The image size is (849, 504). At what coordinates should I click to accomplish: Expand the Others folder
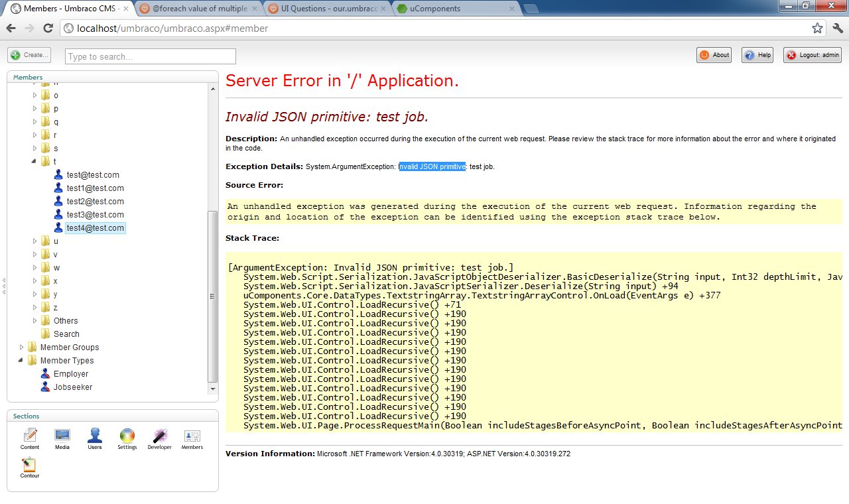pyautogui.click(x=35, y=321)
